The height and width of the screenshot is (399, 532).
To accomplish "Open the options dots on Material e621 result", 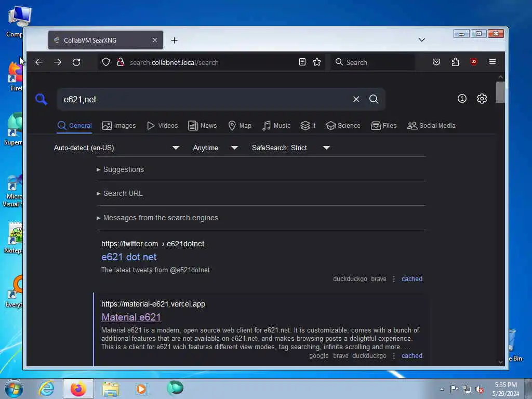I will point(394,356).
